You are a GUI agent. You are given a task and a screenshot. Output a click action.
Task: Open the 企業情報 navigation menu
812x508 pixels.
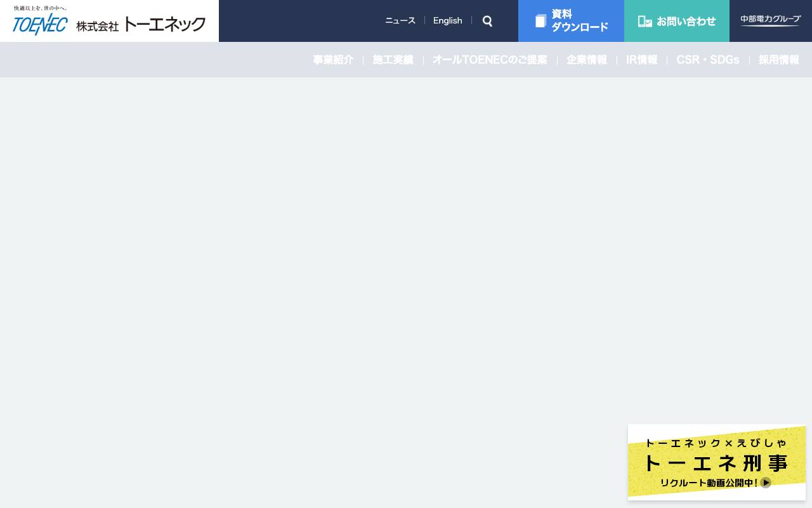[586, 60]
